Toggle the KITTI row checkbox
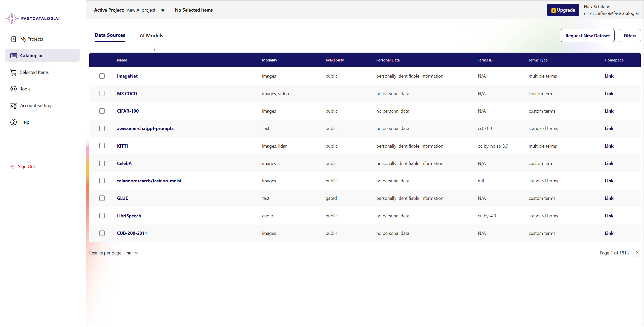The width and height of the screenshot is (644, 327). [x=102, y=146]
